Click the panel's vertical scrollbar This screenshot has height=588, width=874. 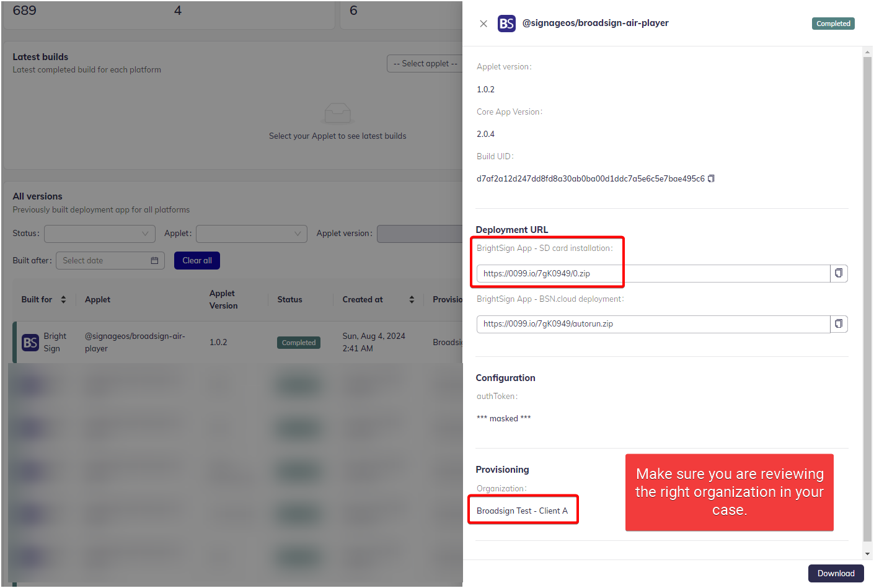click(x=867, y=297)
